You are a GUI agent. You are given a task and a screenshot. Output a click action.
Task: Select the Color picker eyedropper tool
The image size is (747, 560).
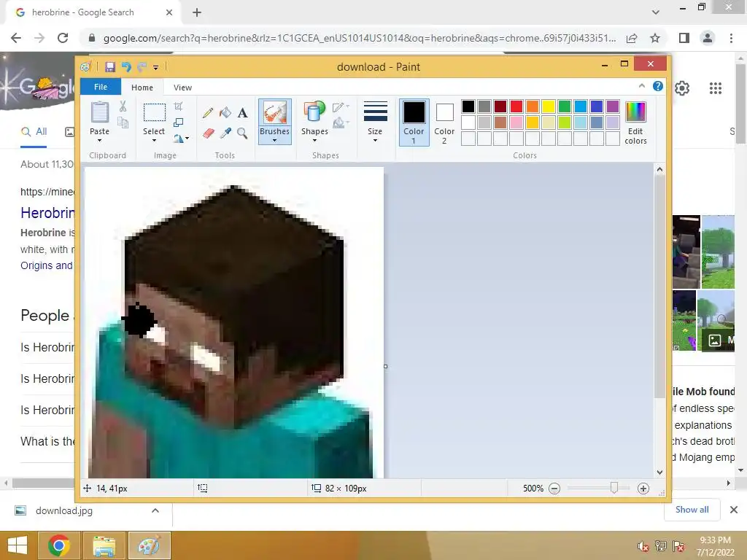pyautogui.click(x=225, y=133)
